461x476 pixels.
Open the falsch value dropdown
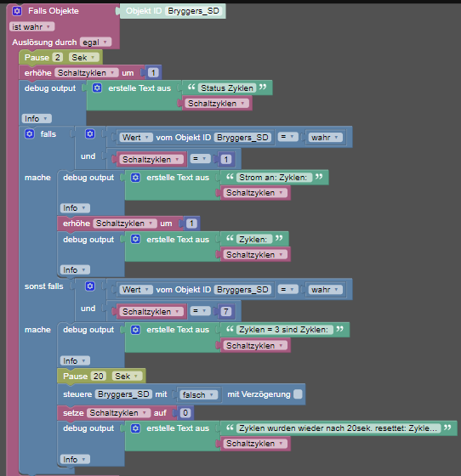click(x=198, y=394)
